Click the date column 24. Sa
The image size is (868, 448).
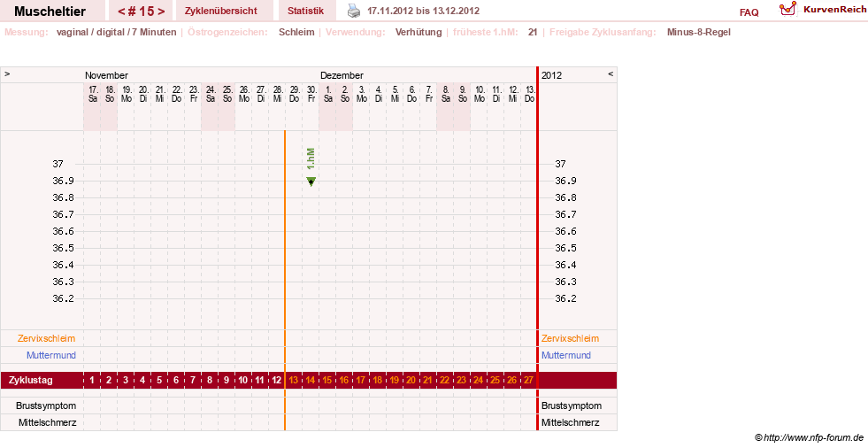pyautogui.click(x=210, y=94)
